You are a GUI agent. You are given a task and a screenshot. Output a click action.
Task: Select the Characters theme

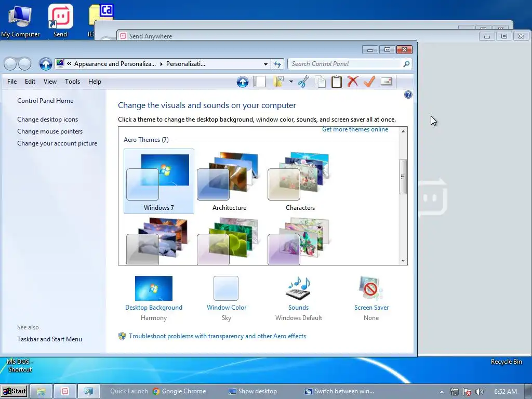(300, 181)
